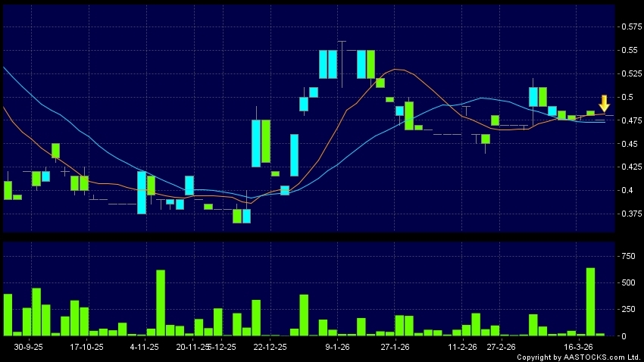Click the tall green candlestick above 22-12-25

point(266,142)
